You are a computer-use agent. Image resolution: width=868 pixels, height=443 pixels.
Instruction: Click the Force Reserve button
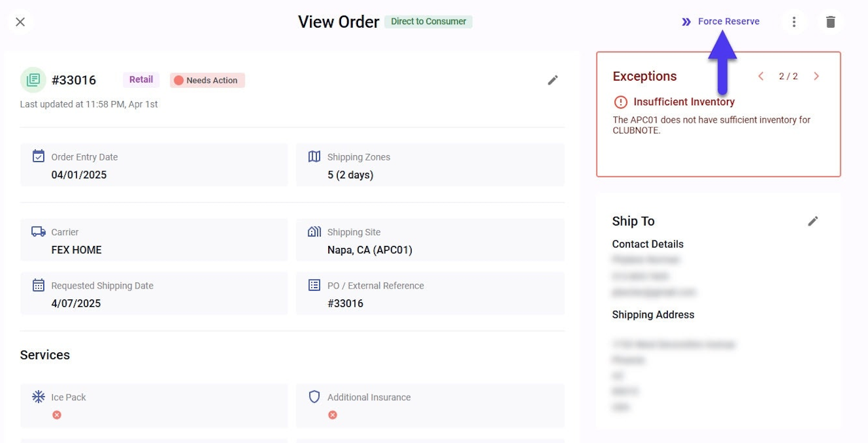click(x=721, y=22)
